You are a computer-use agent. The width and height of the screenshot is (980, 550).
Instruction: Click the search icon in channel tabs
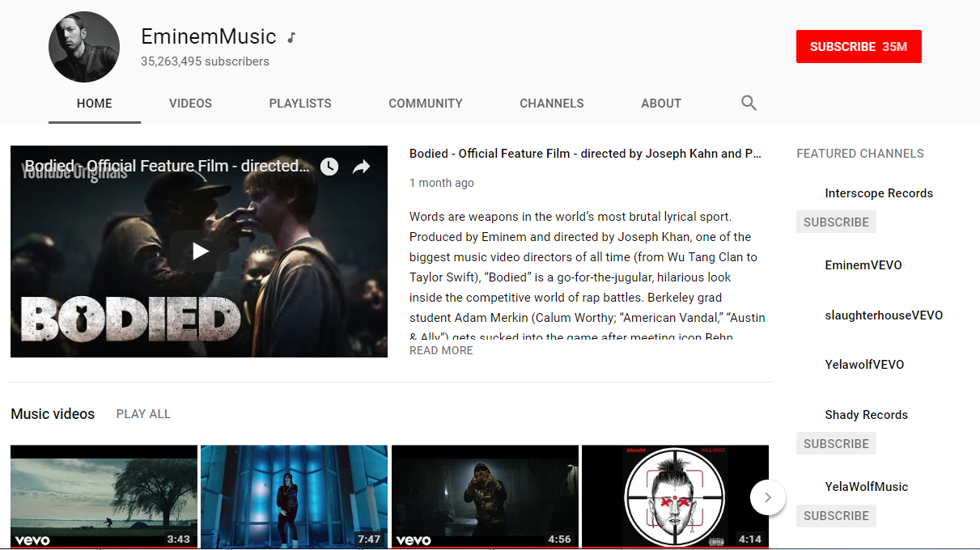point(749,103)
